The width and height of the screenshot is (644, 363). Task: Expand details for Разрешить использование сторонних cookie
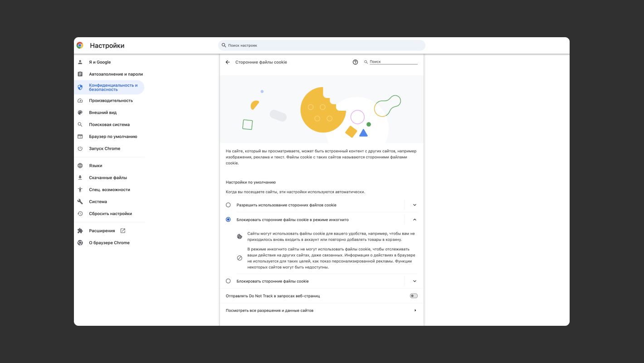(414, 205)
